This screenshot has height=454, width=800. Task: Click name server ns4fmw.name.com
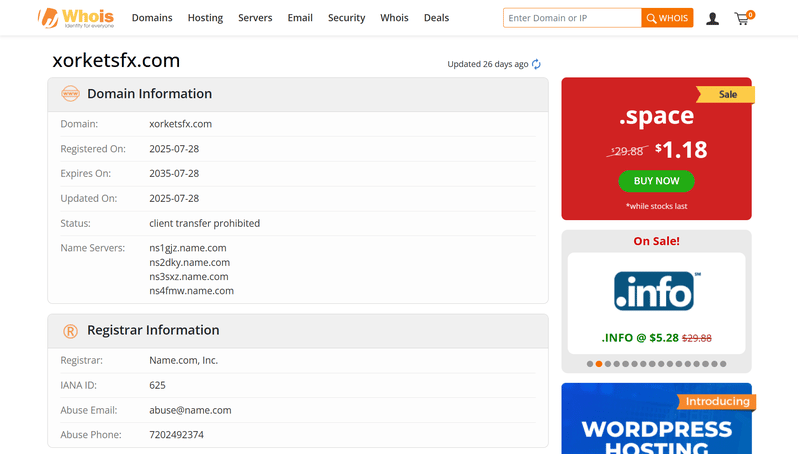[x=191, y=291]
